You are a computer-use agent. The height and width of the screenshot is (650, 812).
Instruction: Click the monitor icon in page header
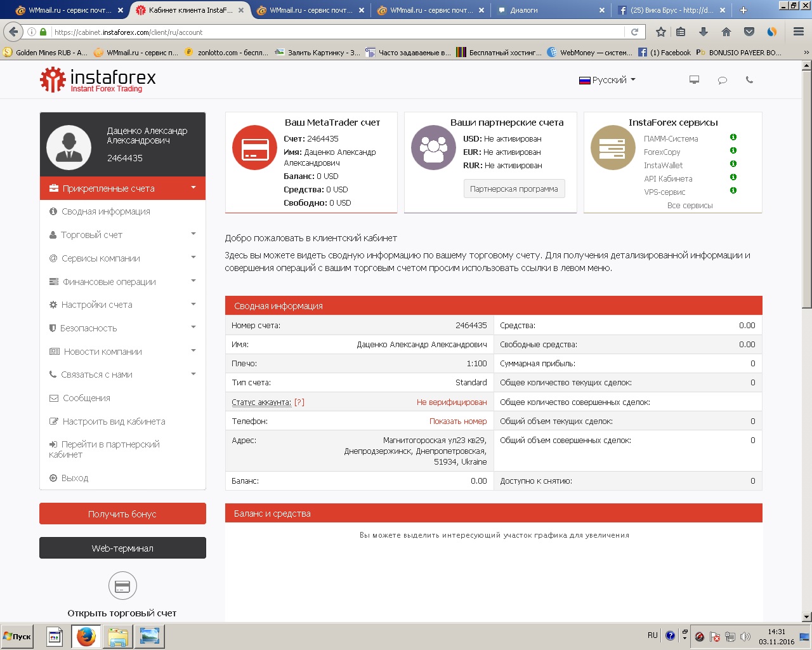pyautogui.click(x=694, y=80)
